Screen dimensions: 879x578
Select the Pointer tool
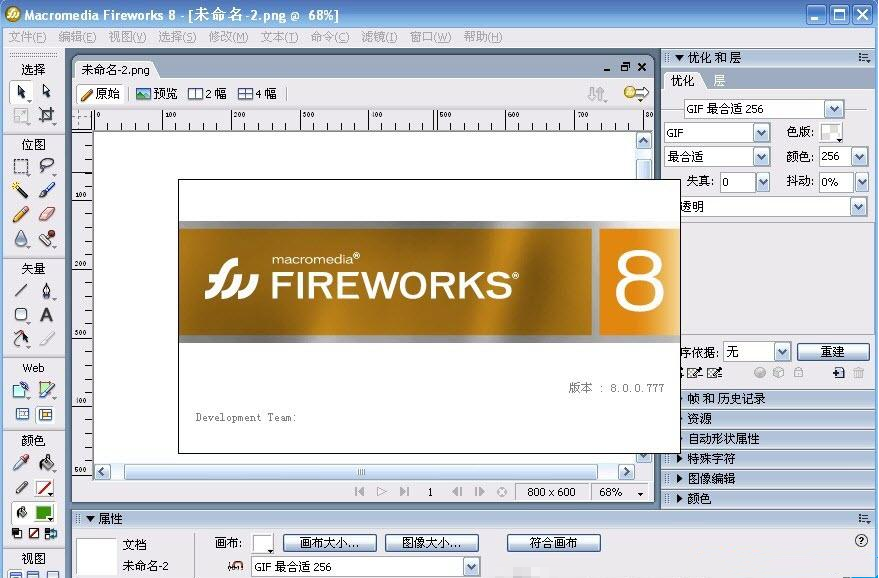point(21,91)
